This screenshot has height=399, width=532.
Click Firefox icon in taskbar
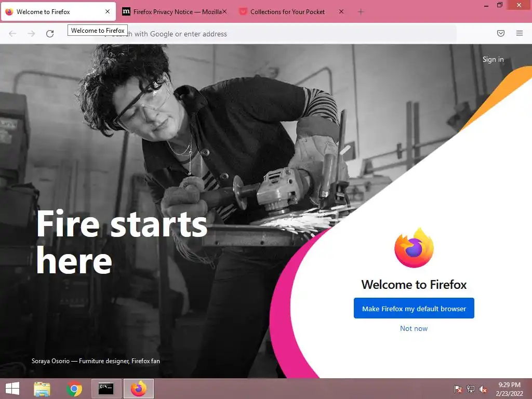click(138, 389)
